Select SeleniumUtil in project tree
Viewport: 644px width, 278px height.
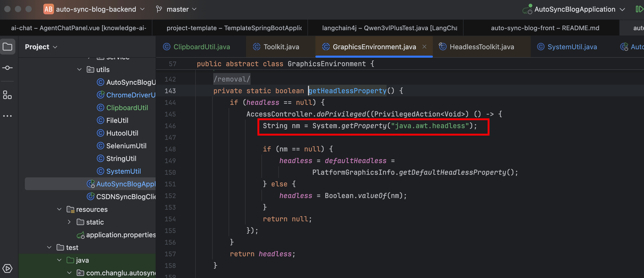[x=126, y=146]
